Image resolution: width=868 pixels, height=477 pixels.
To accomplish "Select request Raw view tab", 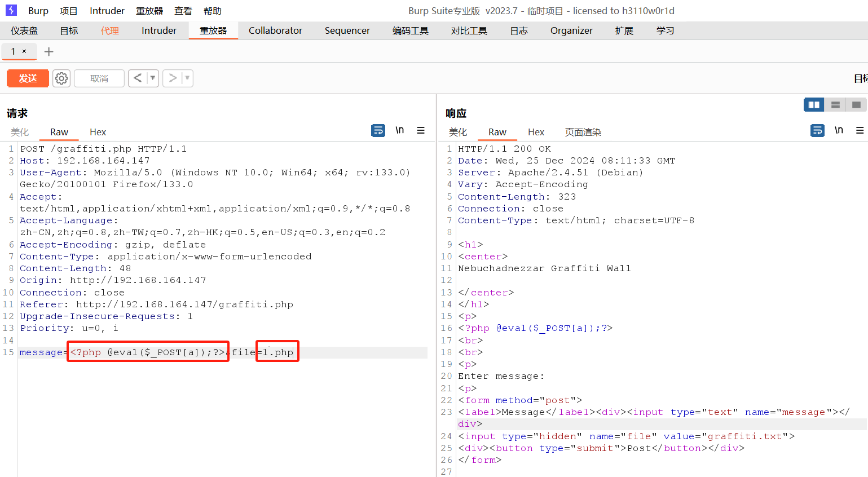I will point(59,132).
